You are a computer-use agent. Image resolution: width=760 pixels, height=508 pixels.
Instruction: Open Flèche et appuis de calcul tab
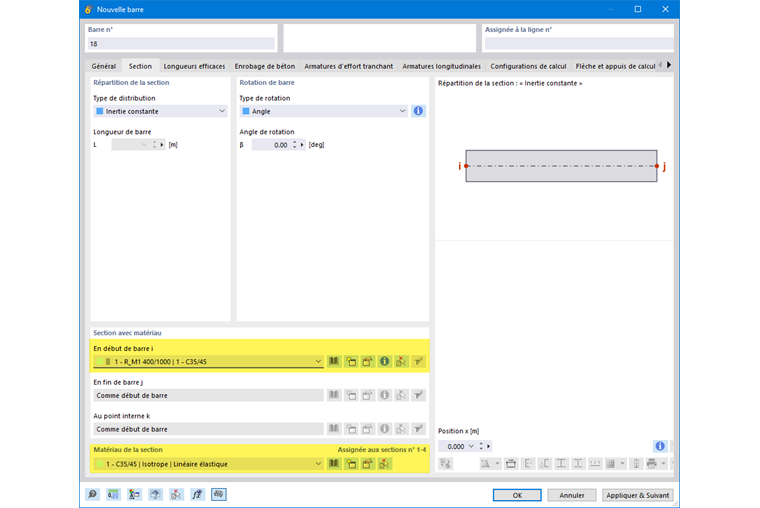click(x=616, y=66)
